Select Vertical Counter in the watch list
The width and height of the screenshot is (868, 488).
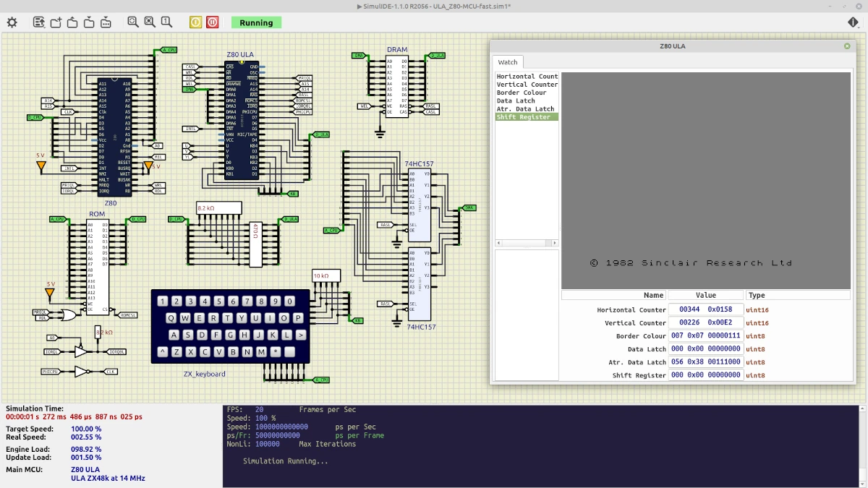(527, 85)
